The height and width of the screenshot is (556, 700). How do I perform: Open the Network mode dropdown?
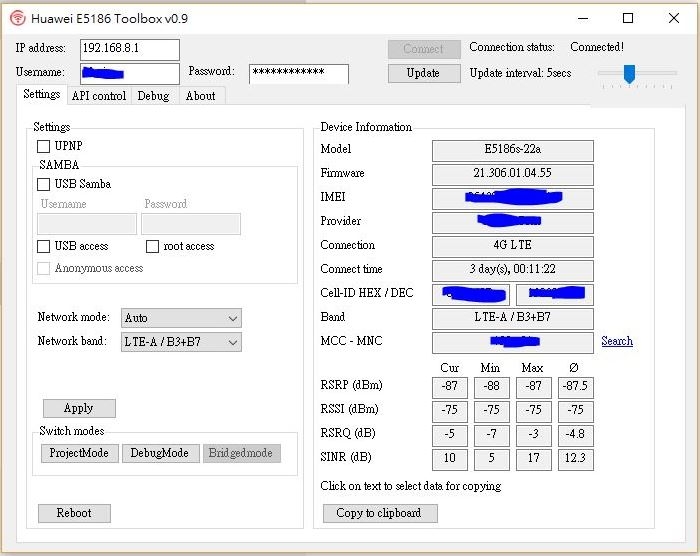[181, 318]
